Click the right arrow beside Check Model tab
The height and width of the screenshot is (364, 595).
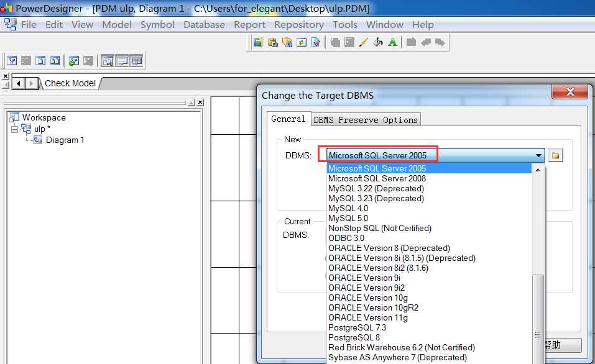(x=32, y=83)
